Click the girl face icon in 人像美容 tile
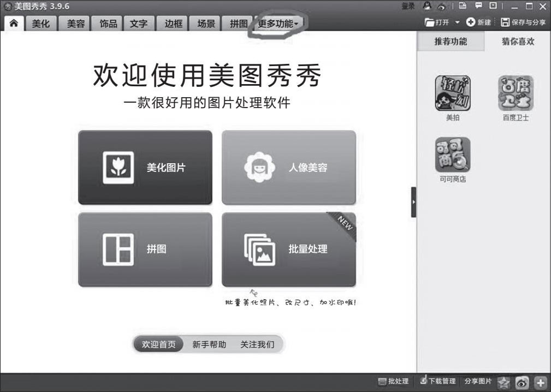This screenshot has height=392, width=551. click(x=260, y=167)
